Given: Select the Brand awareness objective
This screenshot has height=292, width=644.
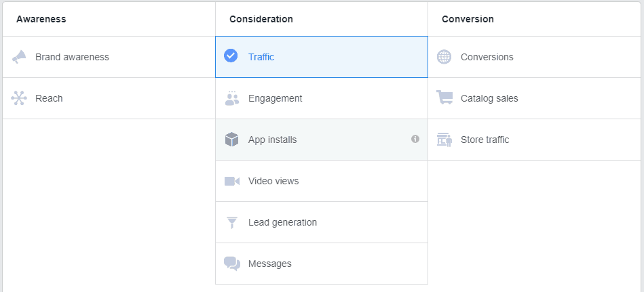Looking at the screenshot, I should click(x=72, y=57).
